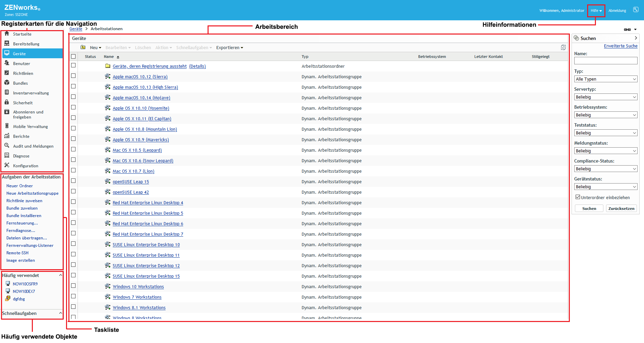Click into the Name search field

(606, 61)
